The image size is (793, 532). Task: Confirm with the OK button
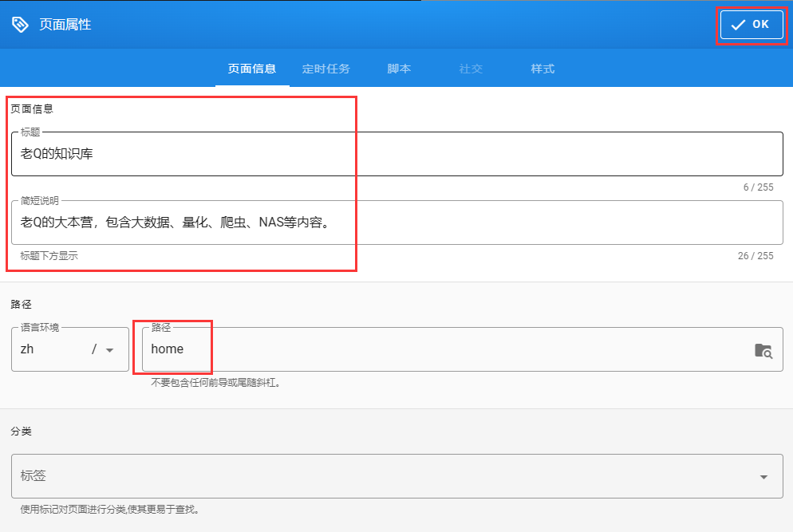pyautogui.click(x=752, y=25)
